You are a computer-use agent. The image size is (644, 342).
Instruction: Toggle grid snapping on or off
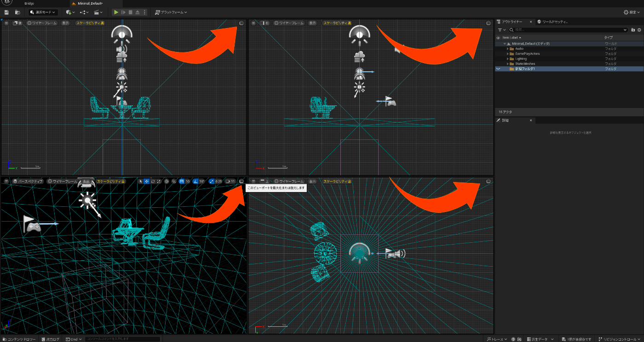[x=181, y=182]
